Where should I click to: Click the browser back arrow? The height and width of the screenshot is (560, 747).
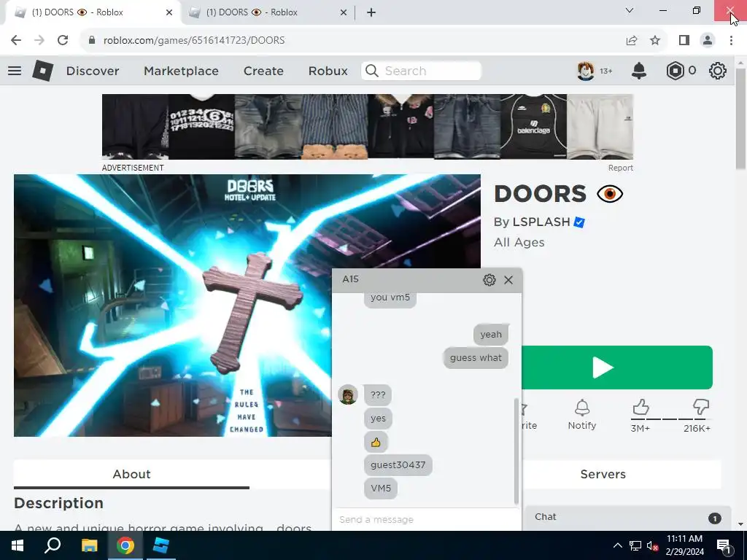[x=16, y=40]
